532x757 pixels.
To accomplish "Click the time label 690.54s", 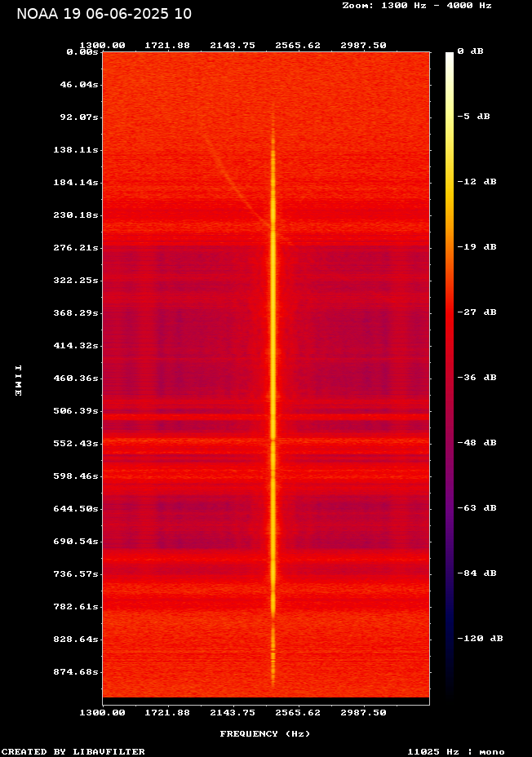I will pos(76,542).
